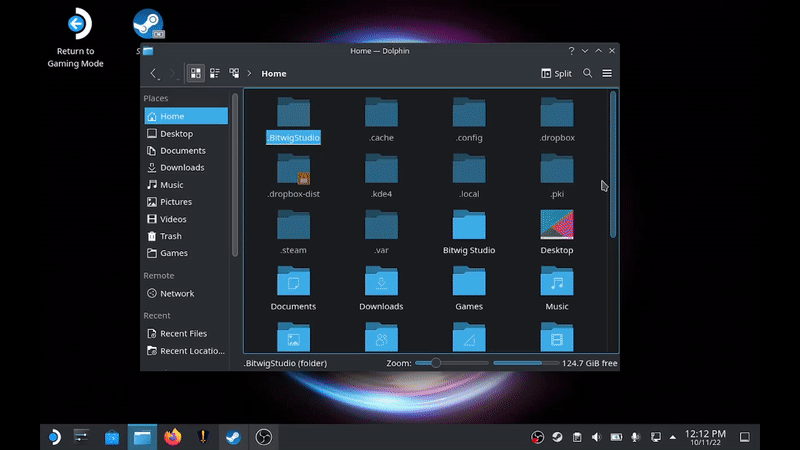Screen dimensions: 800x450
Task: Click the file view vertical scrollbar
Action: pyautogui.click(x=613, y=165)
